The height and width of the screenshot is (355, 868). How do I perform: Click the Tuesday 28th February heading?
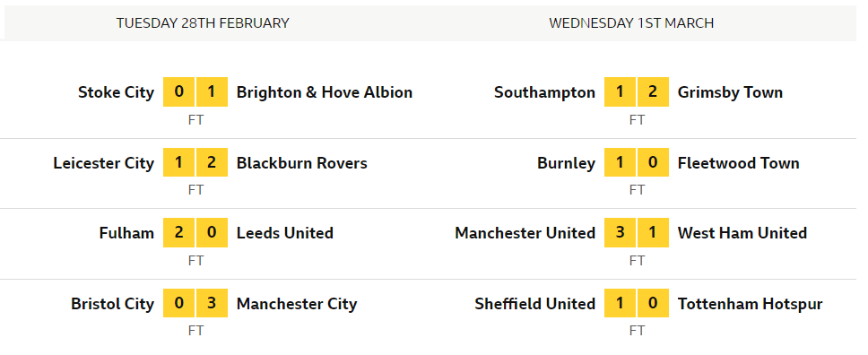pos(203,23)
